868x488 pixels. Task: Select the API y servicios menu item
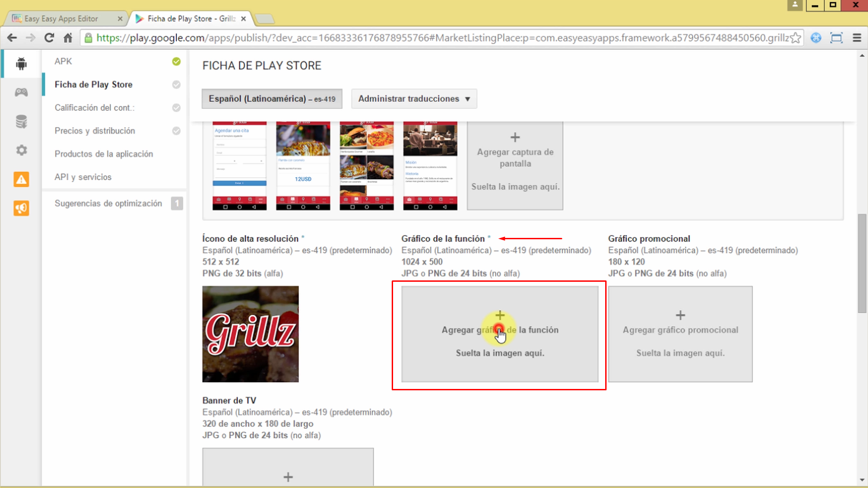click(83, 177)
